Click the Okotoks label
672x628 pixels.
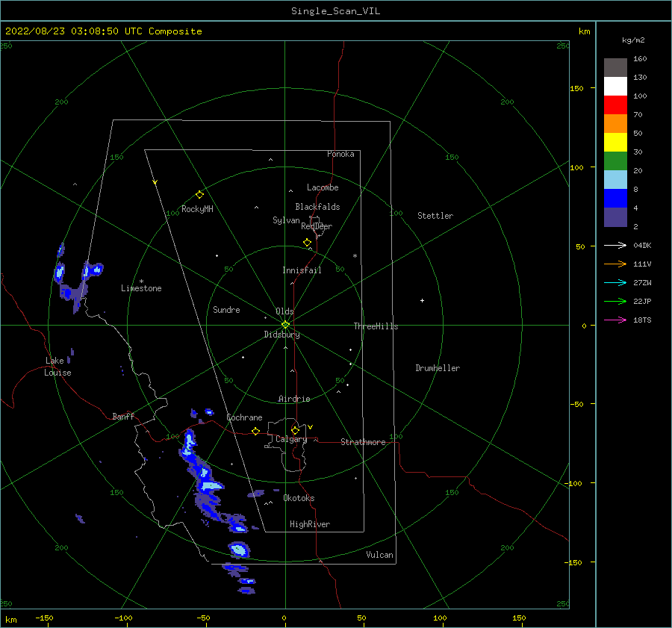coord(299,498)
